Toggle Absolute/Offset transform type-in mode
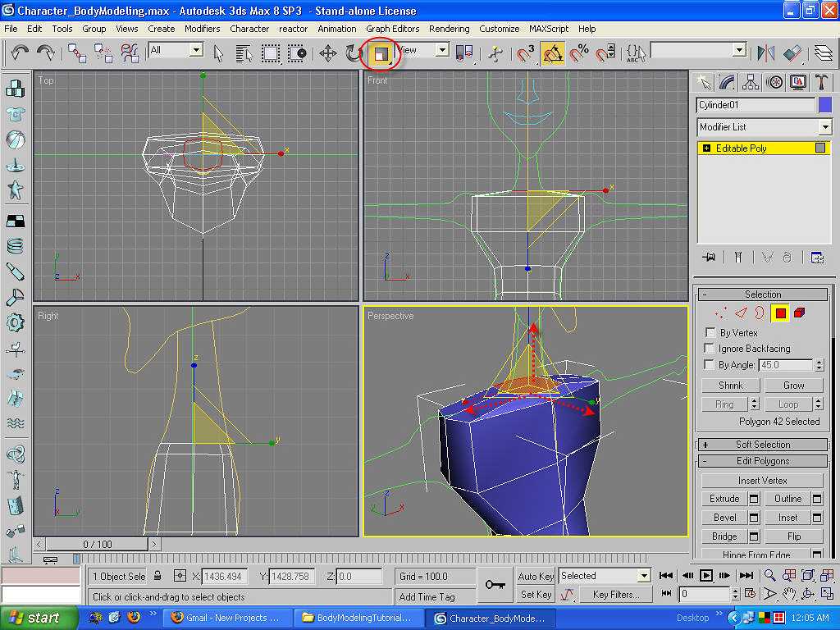Viewport: 840px width, 630px height. pyautogui.click(x=180, y=576)
